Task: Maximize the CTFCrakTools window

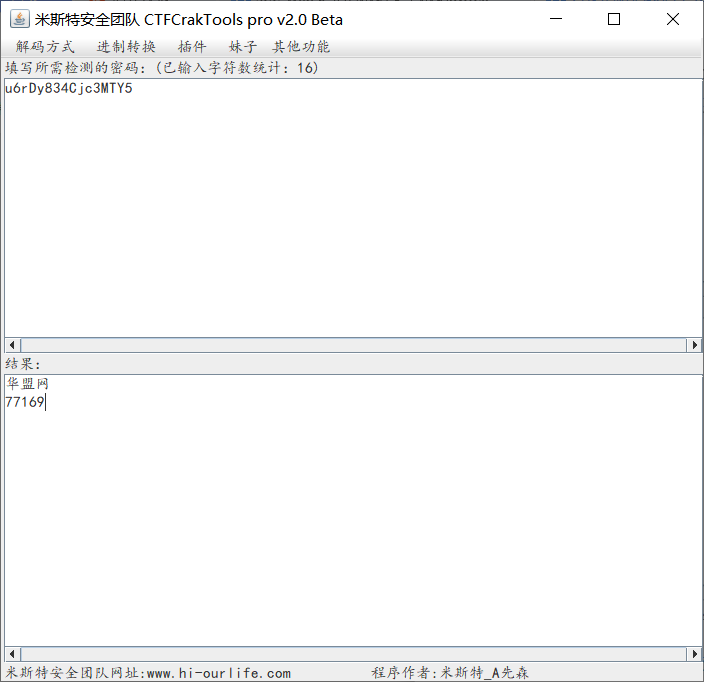Action: [x=614, y=19]
